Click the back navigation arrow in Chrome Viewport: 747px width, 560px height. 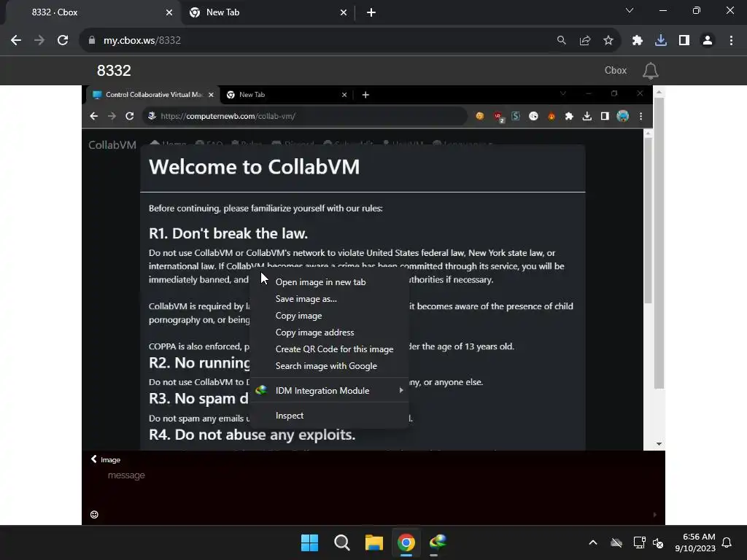click(x=16, y=41)
